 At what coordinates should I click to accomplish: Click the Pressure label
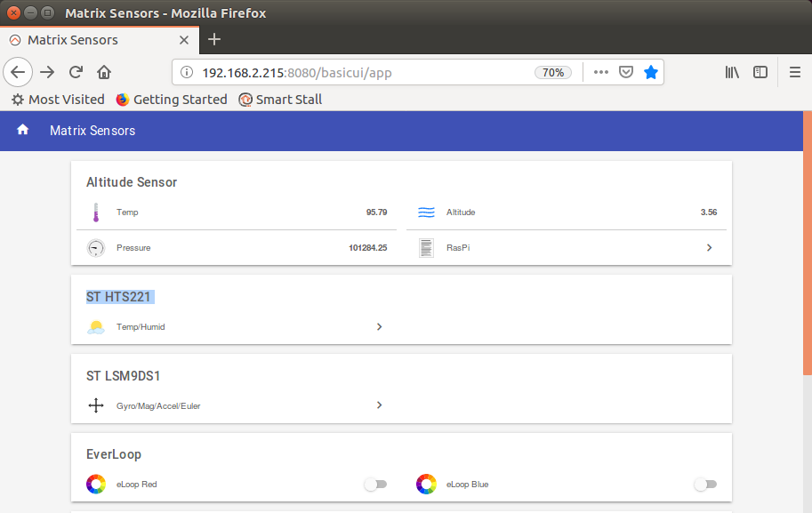pyautogui.click(x=133, y=248)
